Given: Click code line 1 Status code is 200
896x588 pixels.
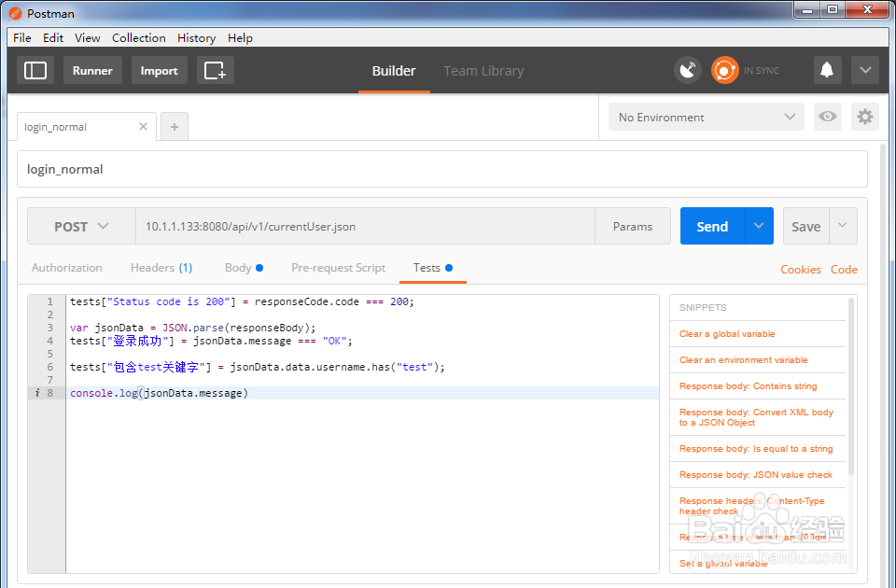Looking at the screenshot, I should coord(242,301).
